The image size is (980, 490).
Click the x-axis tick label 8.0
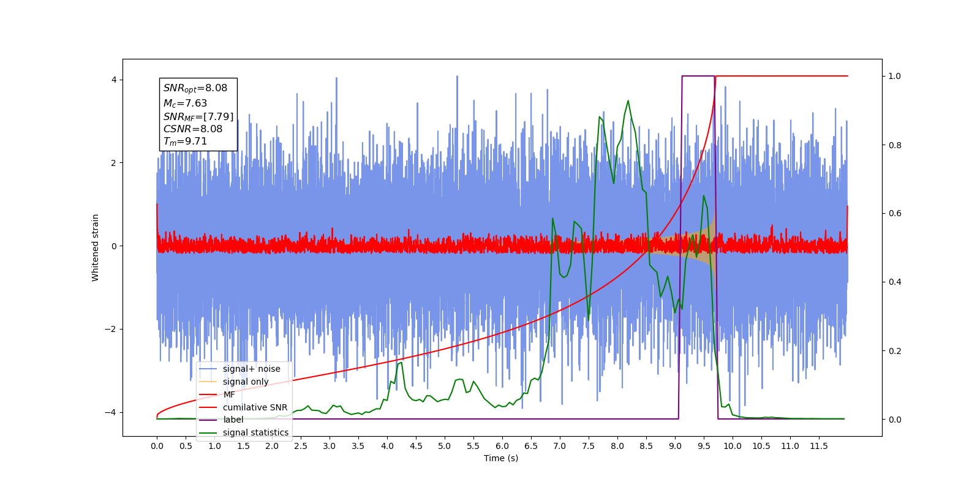coord(617,446)
